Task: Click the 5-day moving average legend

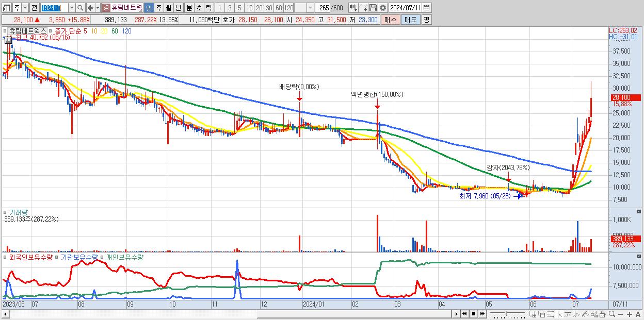Action: [x=85, y=31]
